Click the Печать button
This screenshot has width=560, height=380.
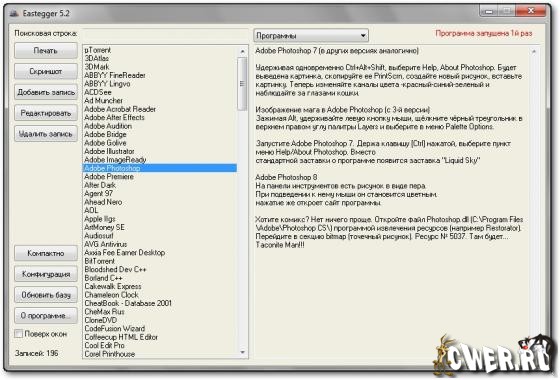click(46, 50)
